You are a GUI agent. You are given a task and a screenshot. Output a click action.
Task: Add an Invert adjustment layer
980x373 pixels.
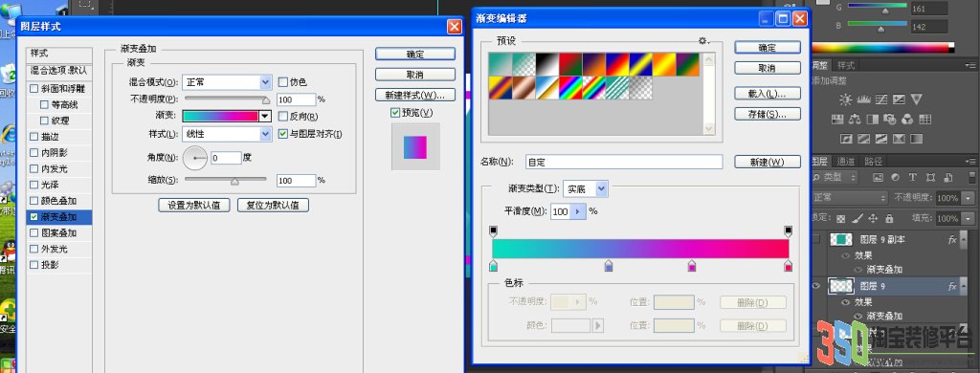pyautogui.click(x=846, y=138)
